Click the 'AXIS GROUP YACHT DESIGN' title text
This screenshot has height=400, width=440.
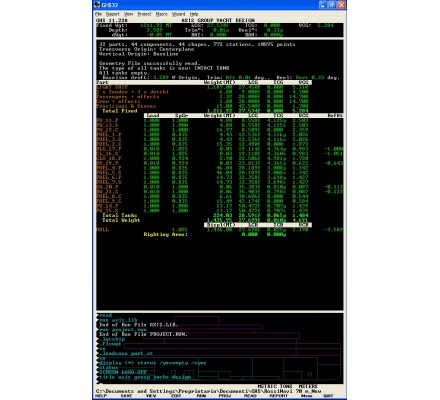click(219, 21)
